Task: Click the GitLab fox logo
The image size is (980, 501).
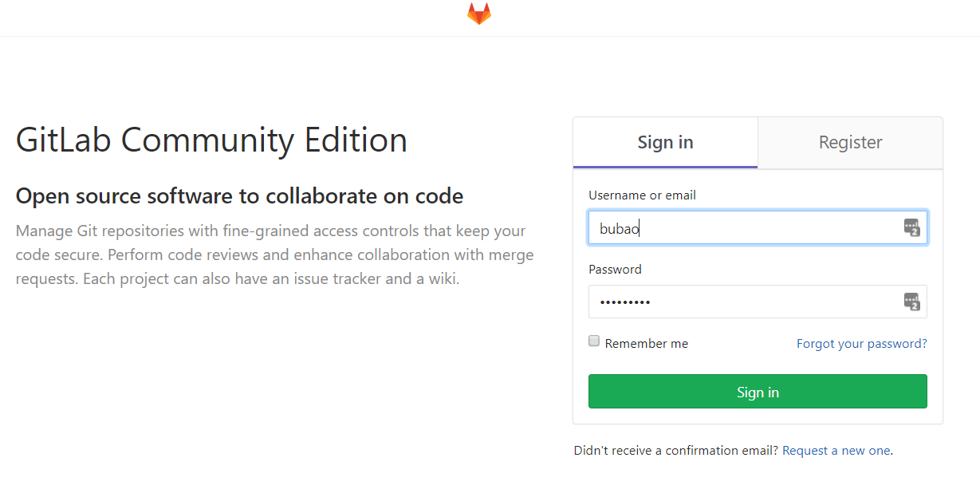Action: [479, 14]
